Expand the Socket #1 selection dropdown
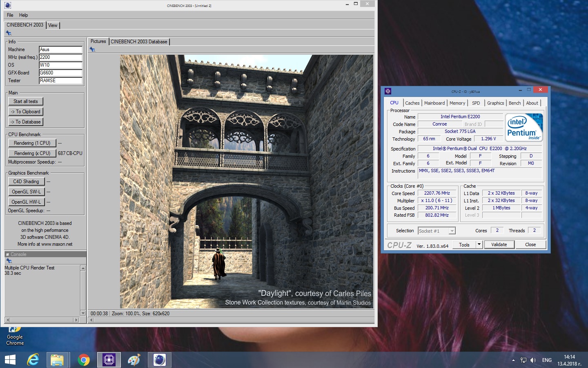The width and height of the screenshot is (588, 368). (x=452, y=231)
